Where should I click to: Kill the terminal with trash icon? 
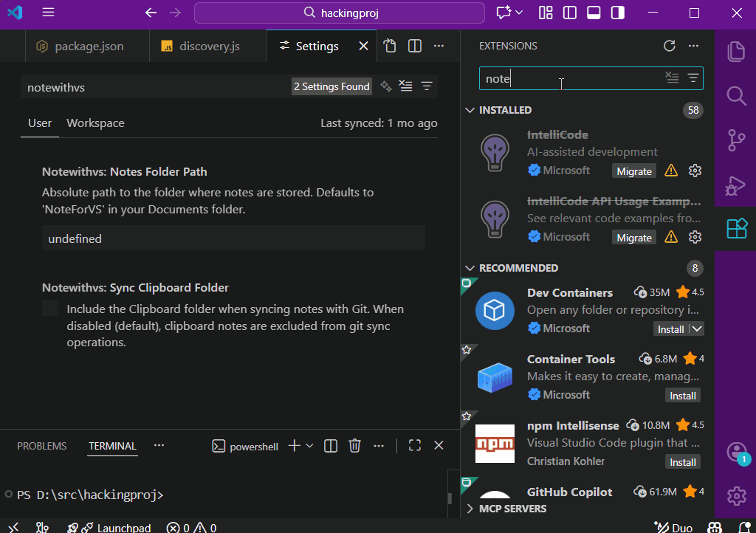(355, 446)
